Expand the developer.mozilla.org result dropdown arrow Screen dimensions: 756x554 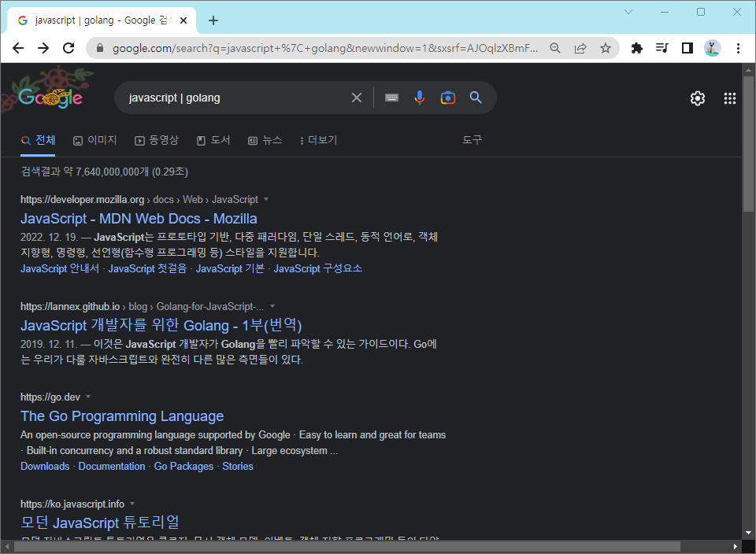click(x=266, y=199)
